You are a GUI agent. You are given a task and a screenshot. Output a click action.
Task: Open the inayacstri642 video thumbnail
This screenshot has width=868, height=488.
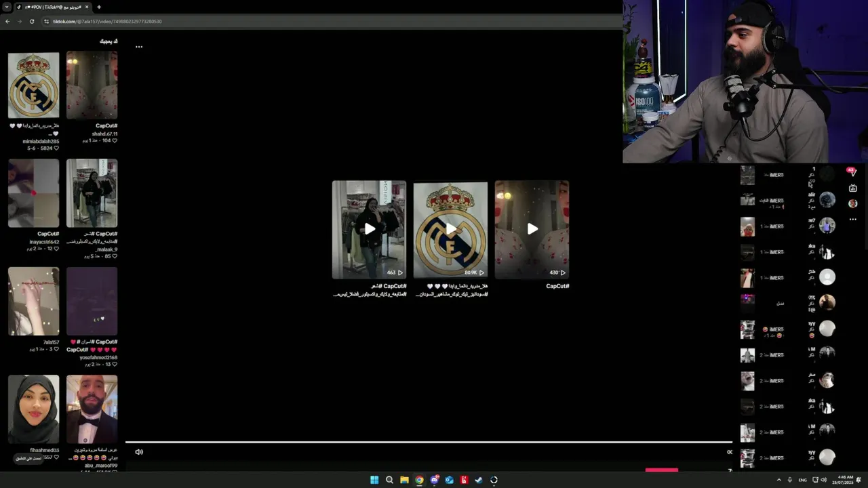click(x=33, y=193)
